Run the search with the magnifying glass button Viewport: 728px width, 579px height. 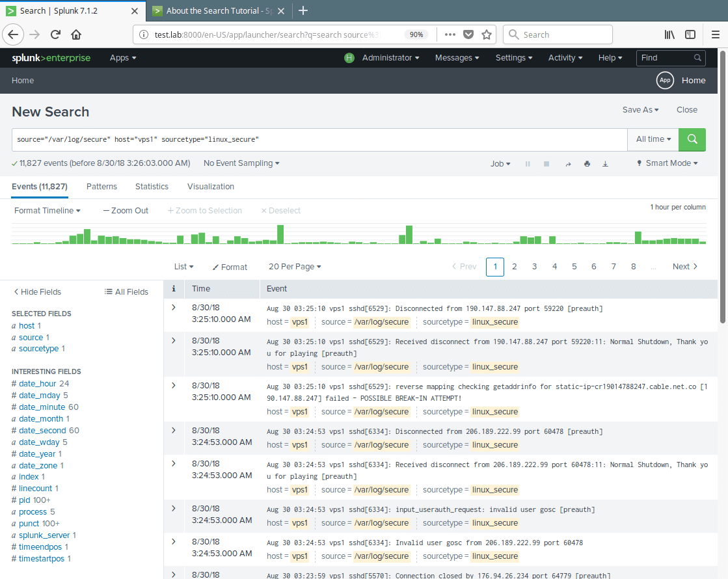coord(692,139)
